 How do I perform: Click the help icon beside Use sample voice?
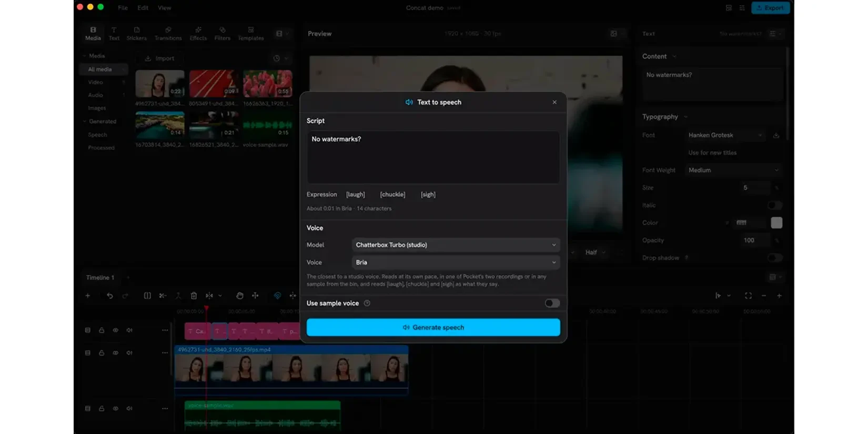click(x=367, y=303)
